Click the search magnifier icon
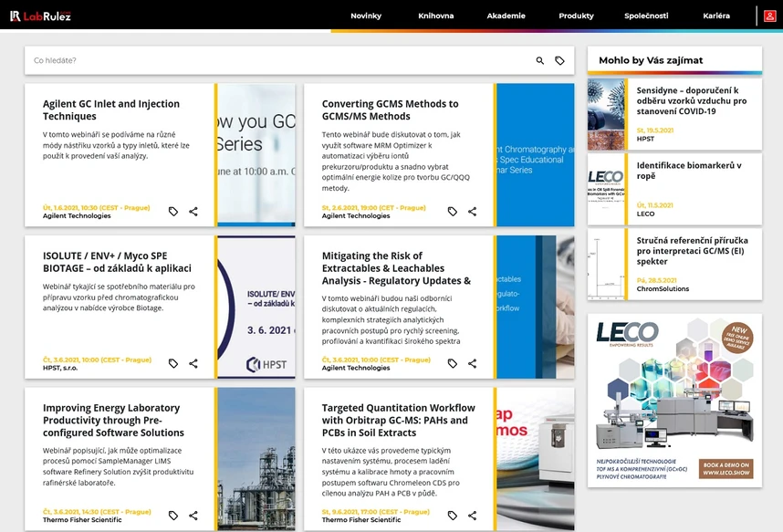This screenshot has width=783, height=532. coord(540,60)
